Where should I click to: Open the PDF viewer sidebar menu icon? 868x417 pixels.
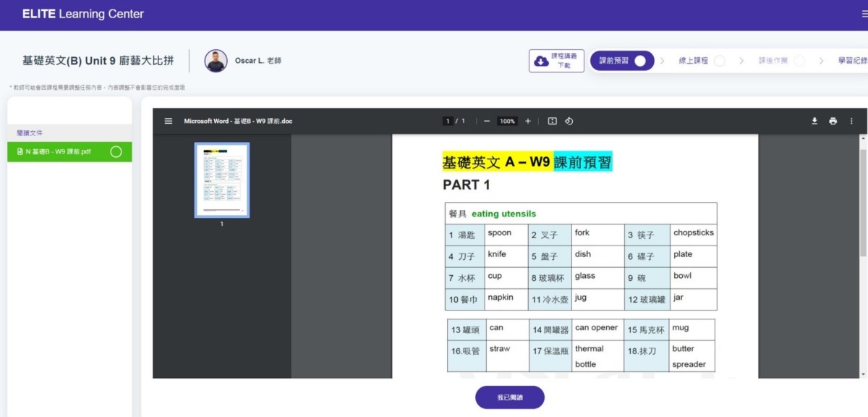tap(169, 121)
